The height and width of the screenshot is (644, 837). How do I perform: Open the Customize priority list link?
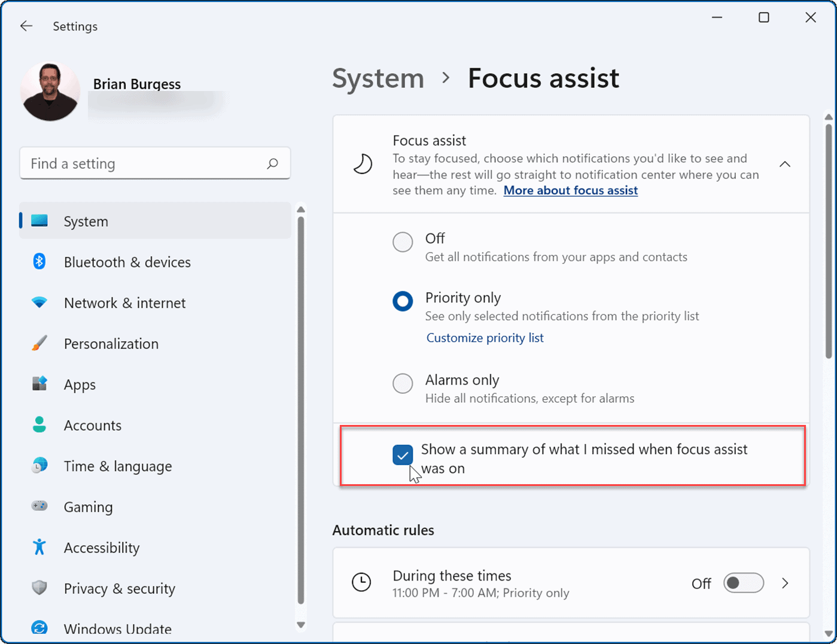[485, 338]
